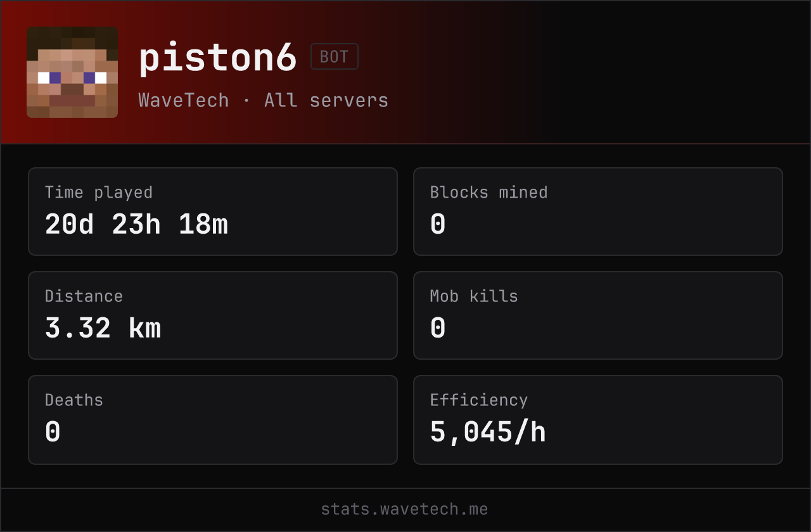Click the Distance label

[84, 296]
